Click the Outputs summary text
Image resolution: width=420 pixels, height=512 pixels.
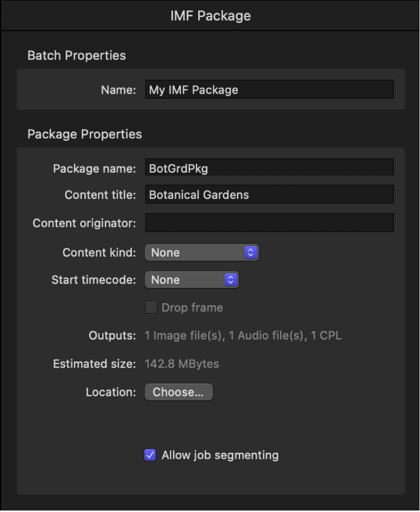pos(243,336)
